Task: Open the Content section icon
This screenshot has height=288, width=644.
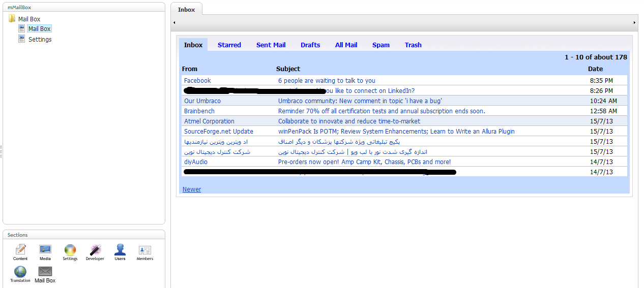Action: tap(20, 249)
